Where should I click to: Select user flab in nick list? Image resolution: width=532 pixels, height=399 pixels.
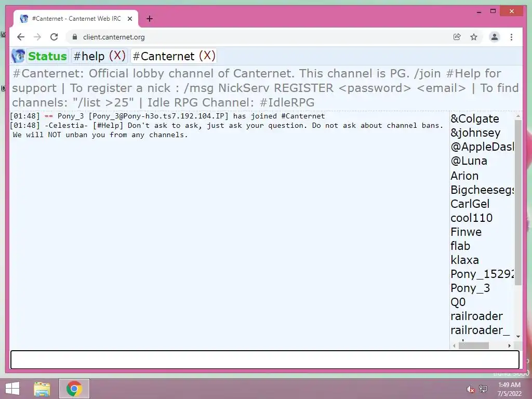tap(460, 246)
